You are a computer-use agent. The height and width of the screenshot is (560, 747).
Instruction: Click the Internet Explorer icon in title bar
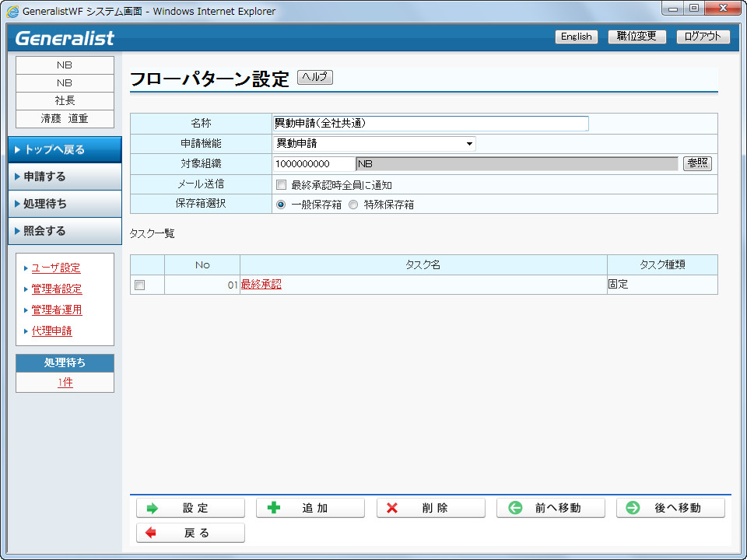[x=12, y=12]
